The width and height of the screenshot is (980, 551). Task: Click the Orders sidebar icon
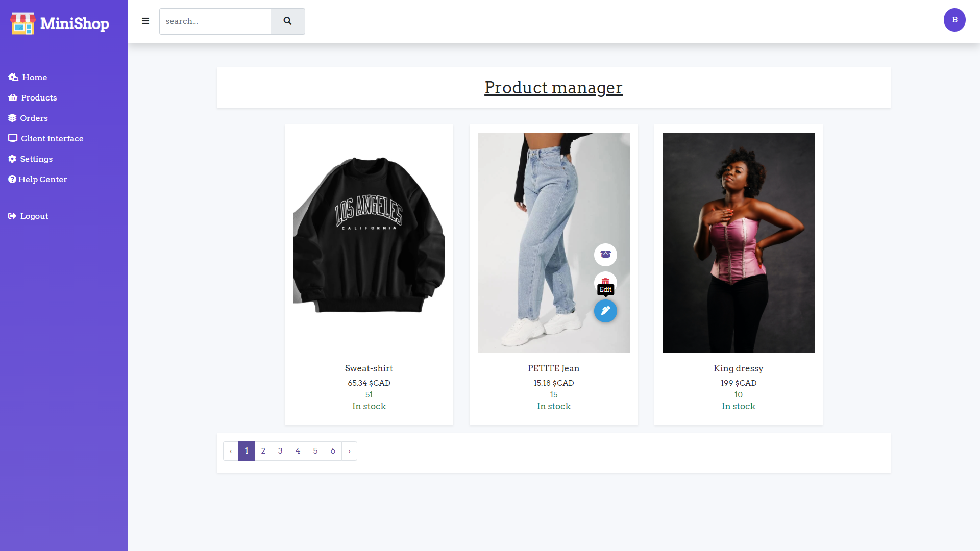[x=12, y=117]
